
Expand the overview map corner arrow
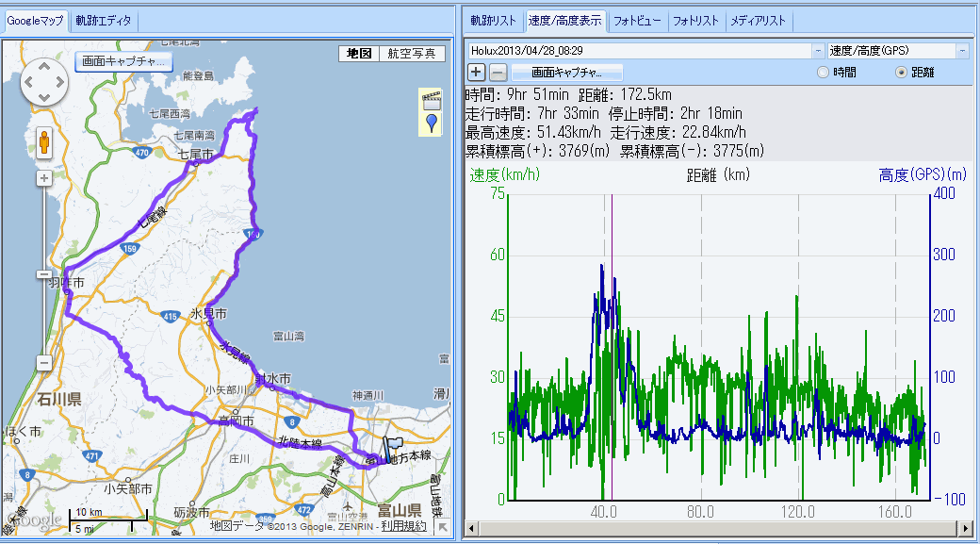coord(442,528)
